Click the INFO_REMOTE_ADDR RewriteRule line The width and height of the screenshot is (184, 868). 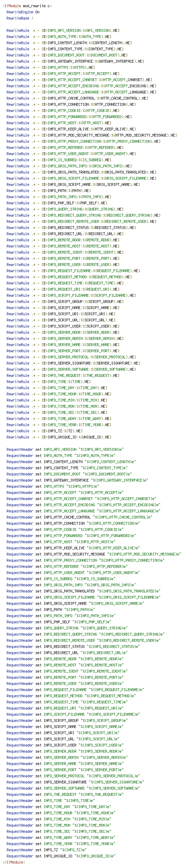(x=63, y=240)
